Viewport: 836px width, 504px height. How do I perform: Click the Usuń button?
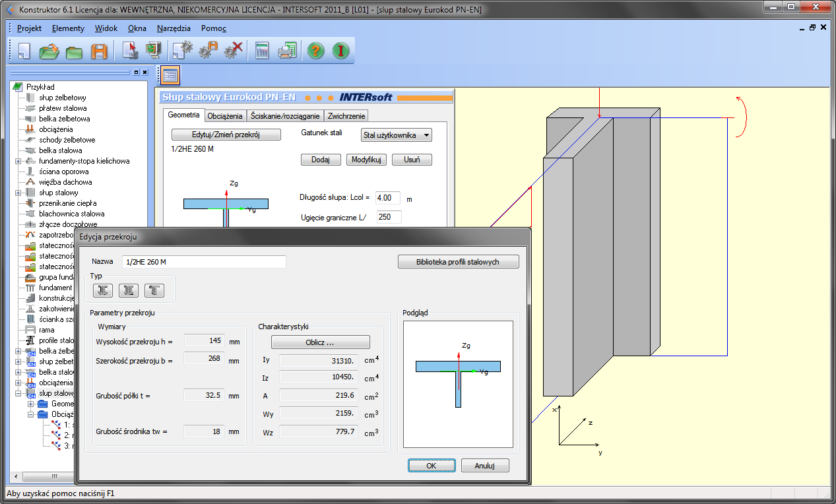point(412,160)
